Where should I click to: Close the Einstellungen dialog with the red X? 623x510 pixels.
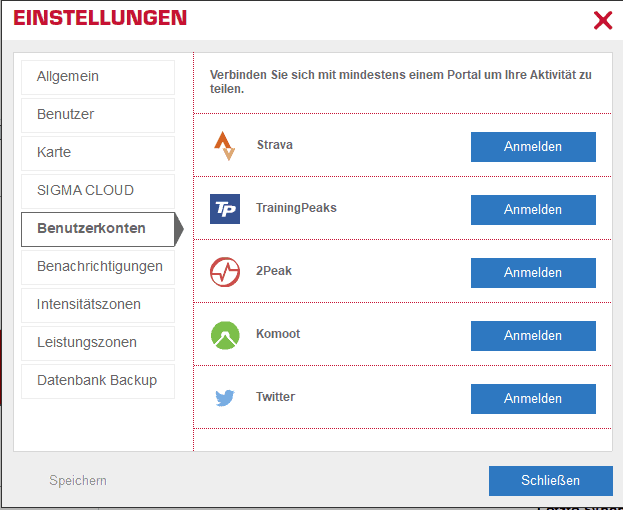click(x=603, y=20)
